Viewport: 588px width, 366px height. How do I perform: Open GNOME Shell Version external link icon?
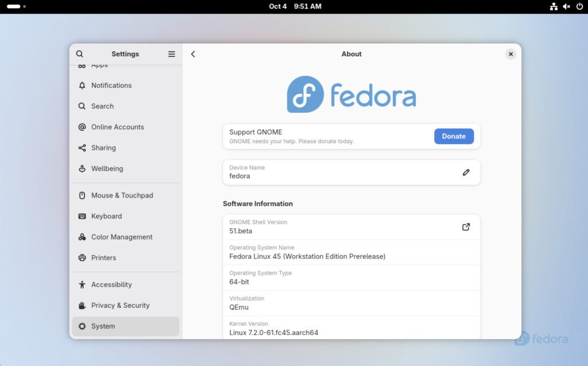point(466,227)
